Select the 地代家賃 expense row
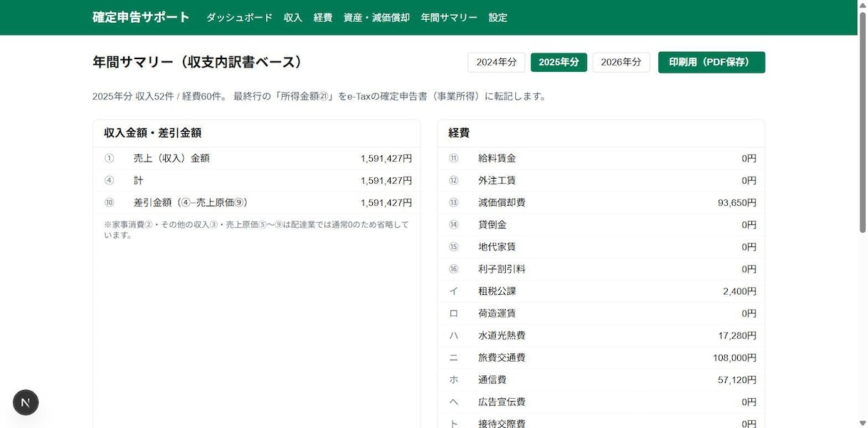The image size is (868, 428). (x=601, y=246)
